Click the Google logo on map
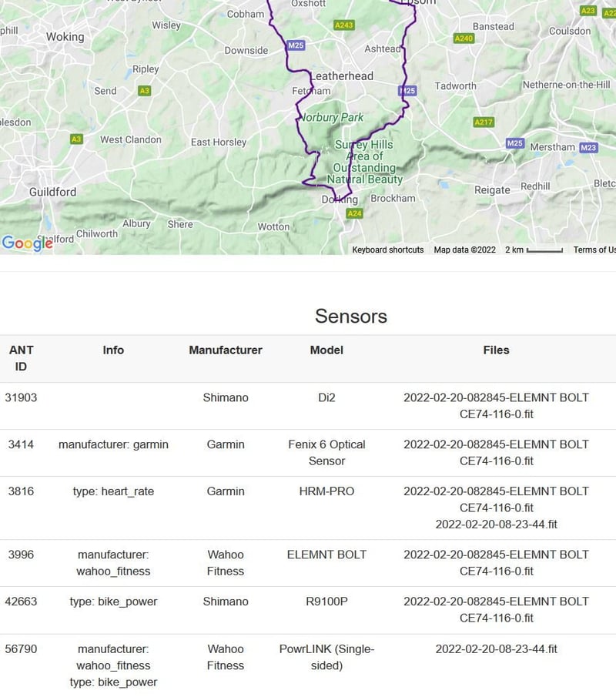This screenshot has width=616, height=697. [27, 243]
